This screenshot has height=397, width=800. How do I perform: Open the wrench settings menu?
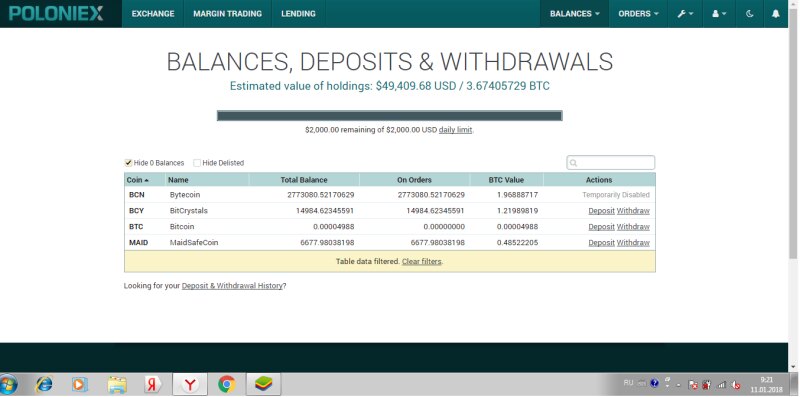coord(685,14)
